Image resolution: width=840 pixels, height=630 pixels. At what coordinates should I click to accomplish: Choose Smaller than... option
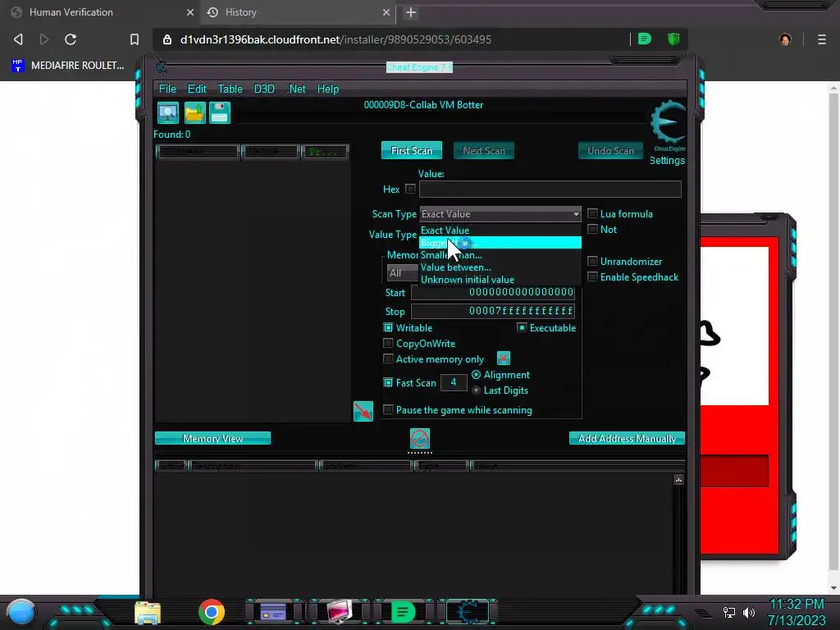point(500,255)
